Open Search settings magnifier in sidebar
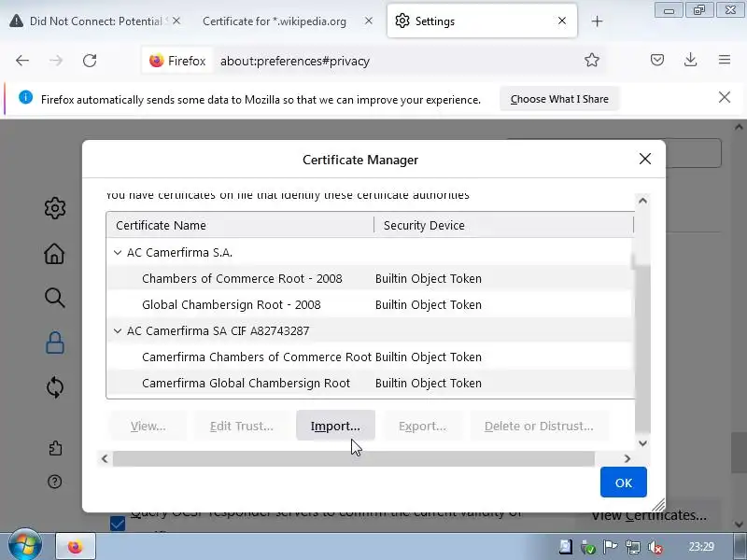This screenshot has width=747, height=560. pos(55,298)
